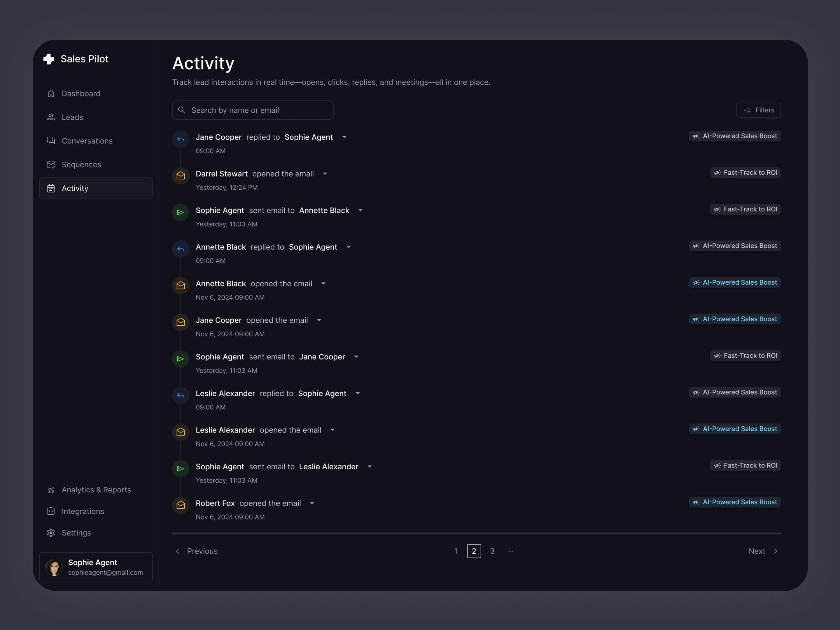Go to Conversations in the sidebar
This screenshot has width=840, height=630.
coord(87,141)
